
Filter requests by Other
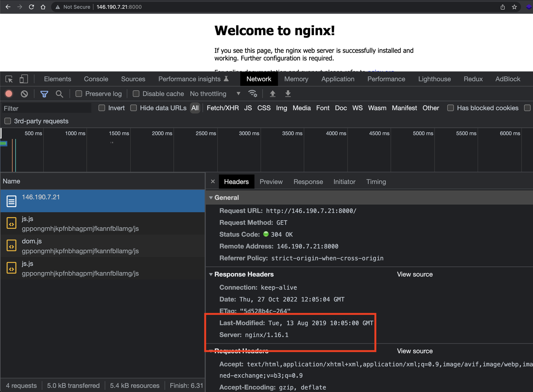431,108
